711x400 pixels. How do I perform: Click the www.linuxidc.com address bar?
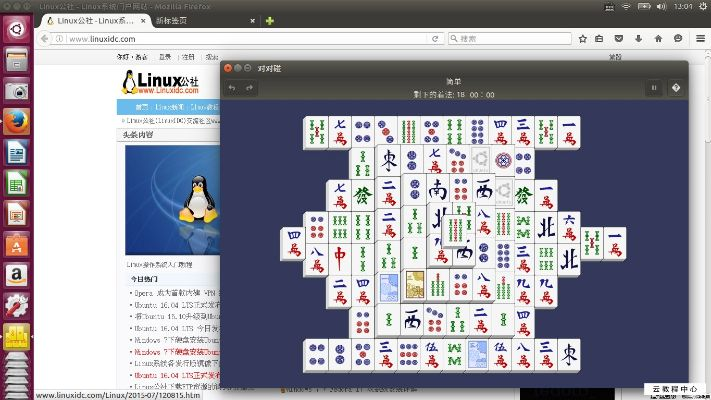click(245, 39)
